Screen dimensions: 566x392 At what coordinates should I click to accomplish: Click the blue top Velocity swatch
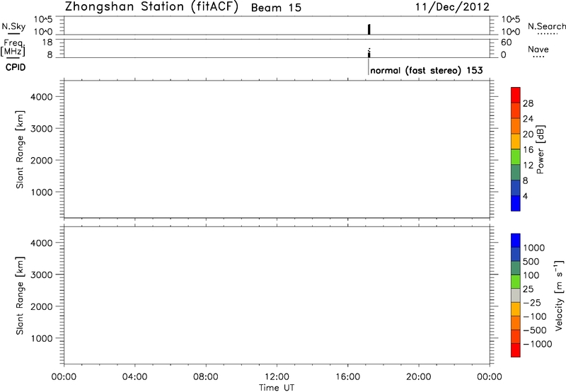pos(516,241)
